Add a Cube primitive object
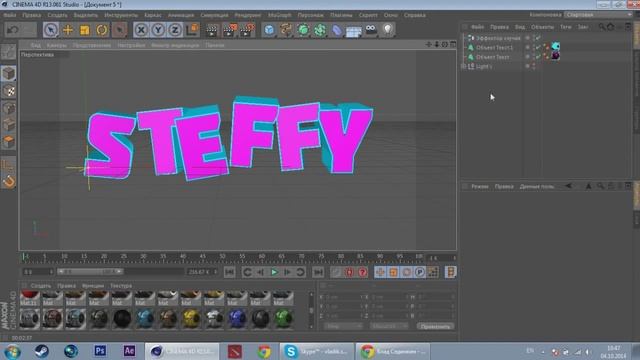The height and width of the screenshot is (360, 640). 269,30
